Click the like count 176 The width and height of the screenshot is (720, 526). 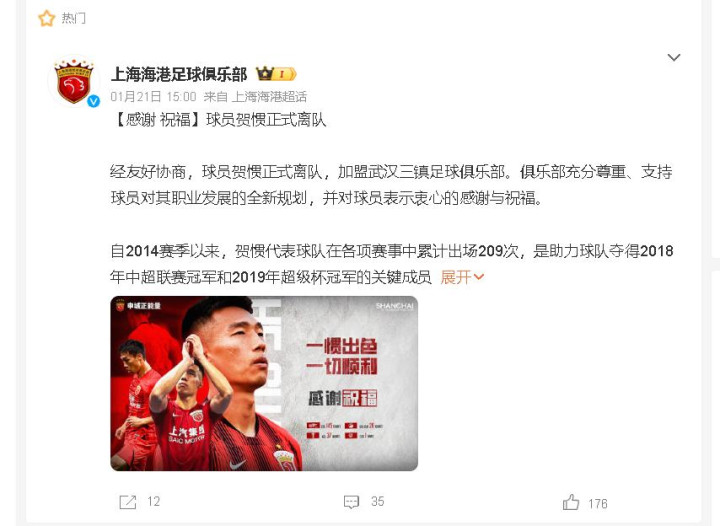coord(598,504)
